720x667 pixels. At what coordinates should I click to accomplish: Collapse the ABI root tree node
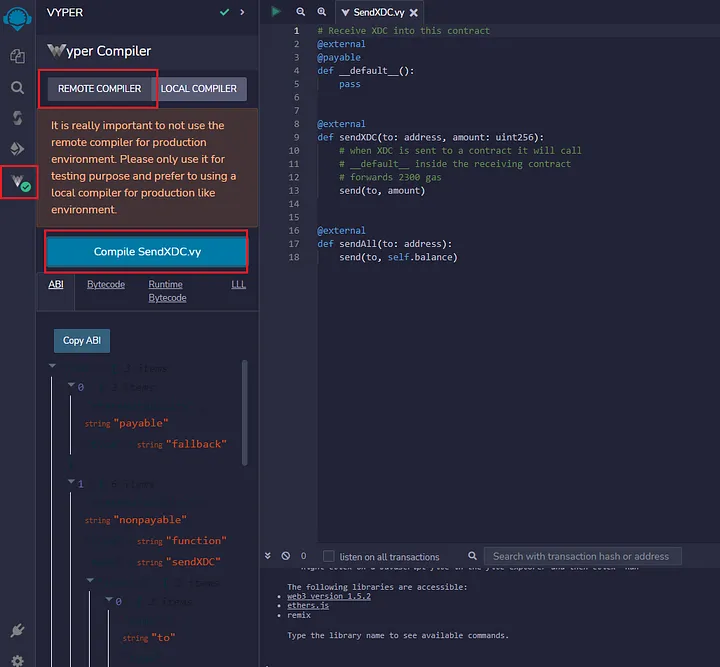[x=52, y=366]
